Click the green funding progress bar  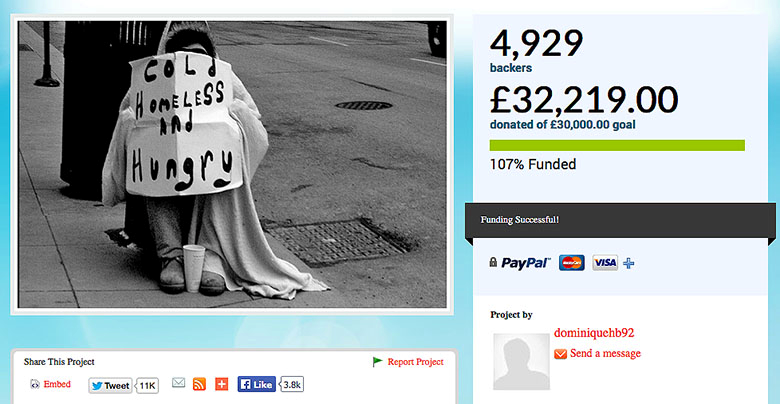tap(617, 145)
